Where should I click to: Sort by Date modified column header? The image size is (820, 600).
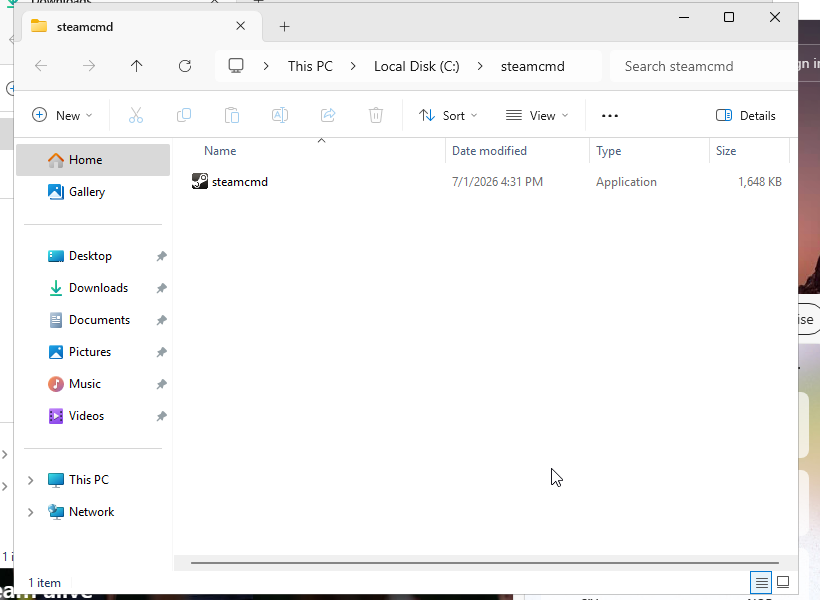(x=517, y=151)
